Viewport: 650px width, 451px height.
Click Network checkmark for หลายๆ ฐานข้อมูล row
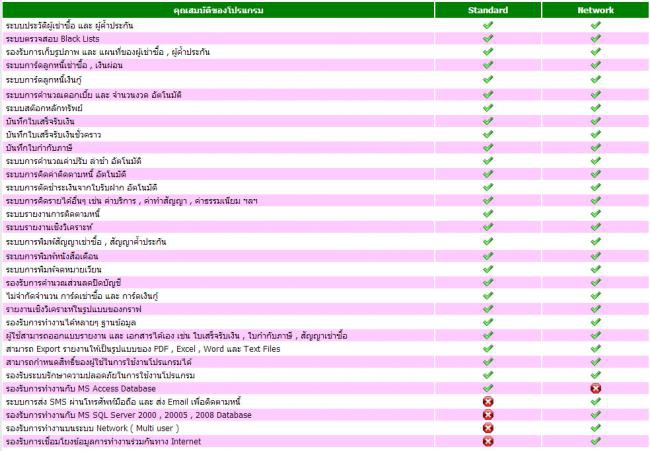click(x=596, y=322)
